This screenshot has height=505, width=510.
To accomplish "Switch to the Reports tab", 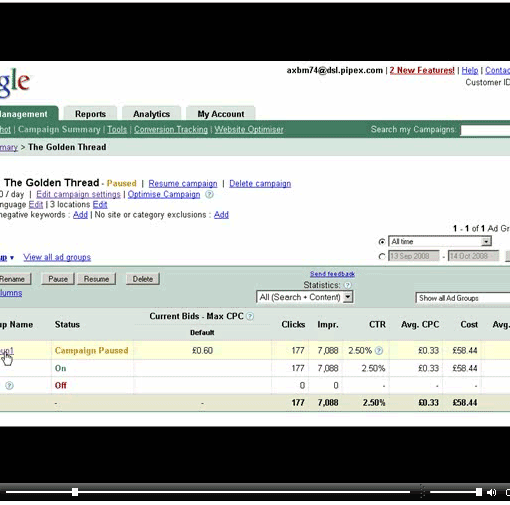I will pyautogui.click(x=90, y=114).
